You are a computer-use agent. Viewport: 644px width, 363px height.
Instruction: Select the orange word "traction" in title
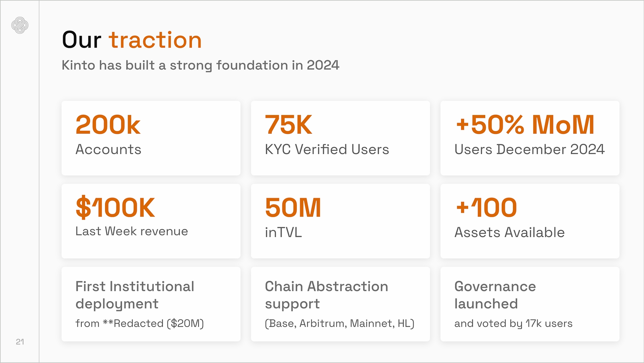(155, 40)
